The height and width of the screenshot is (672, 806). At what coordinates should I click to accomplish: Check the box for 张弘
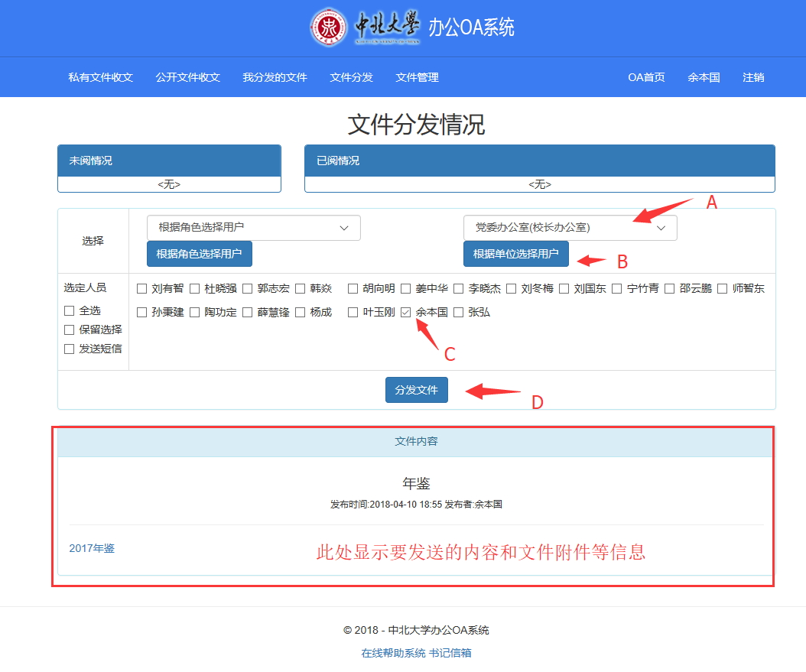459,312
